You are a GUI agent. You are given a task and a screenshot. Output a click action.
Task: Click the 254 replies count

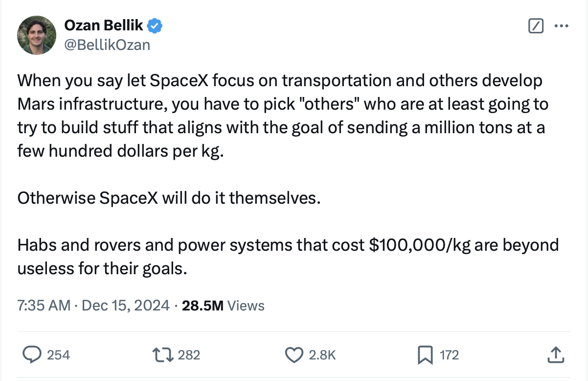tap(59, 355)
